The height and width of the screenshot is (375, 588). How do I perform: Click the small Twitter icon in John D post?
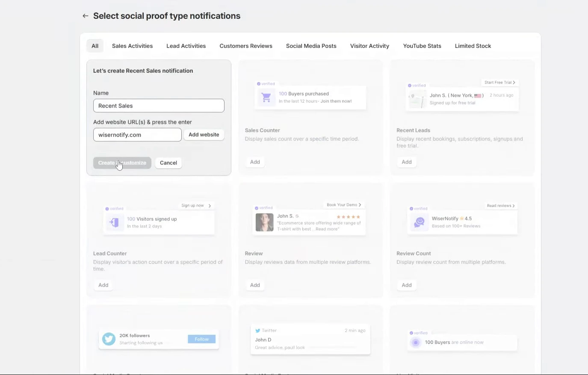tap(257, 330)
